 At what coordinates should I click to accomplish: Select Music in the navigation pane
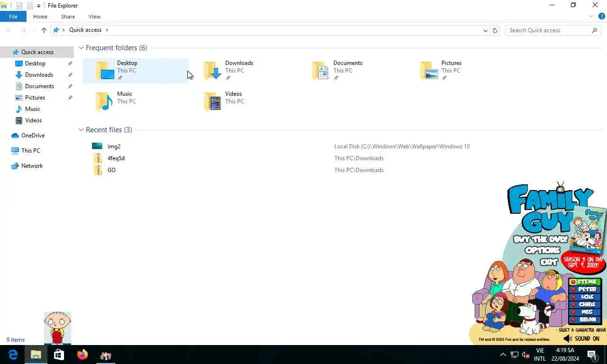point(32,109)
